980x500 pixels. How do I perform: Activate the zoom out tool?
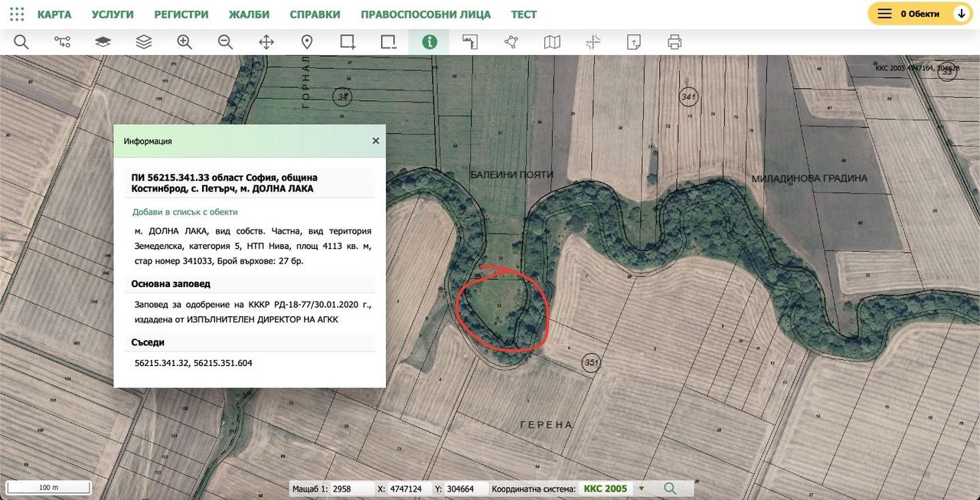tap(225, 42)
